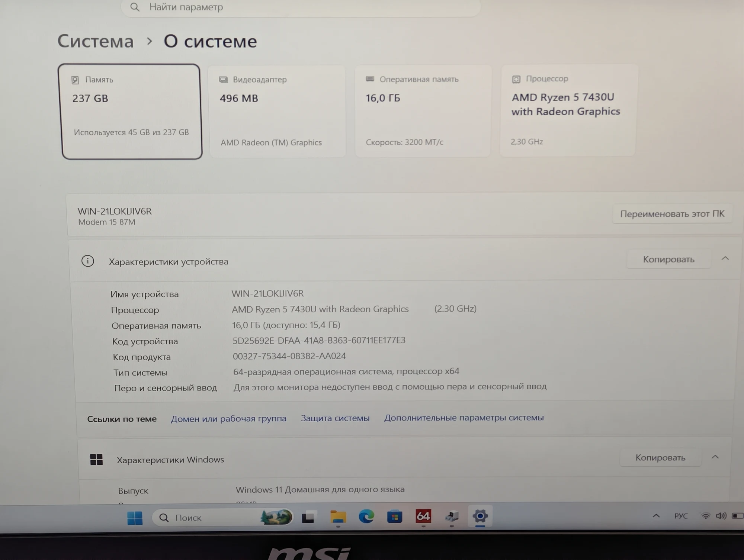The width and height of the screenshot is (744, 560).
Task: Click Windows 11 Домашняя edition text
Action: pos(320,489)
